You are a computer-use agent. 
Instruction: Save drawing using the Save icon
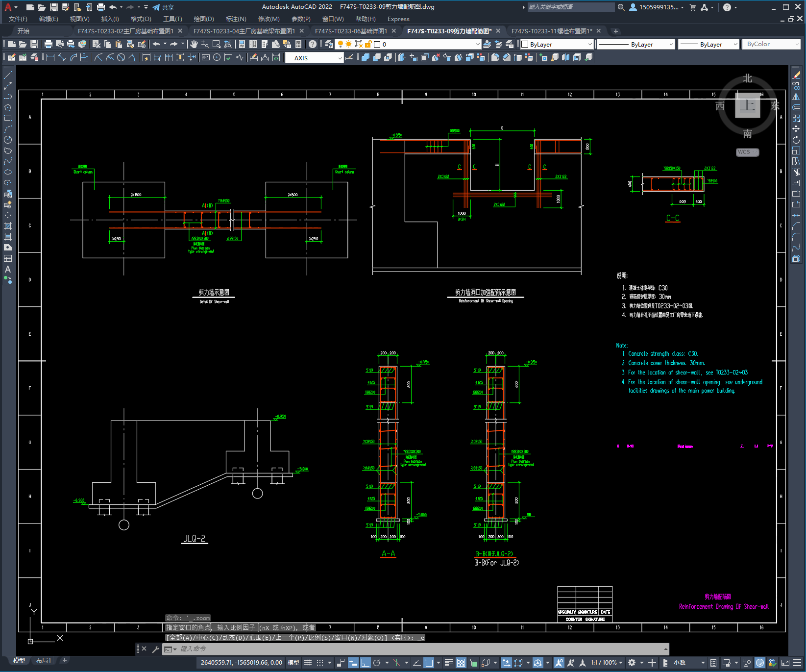click(34, 44)
